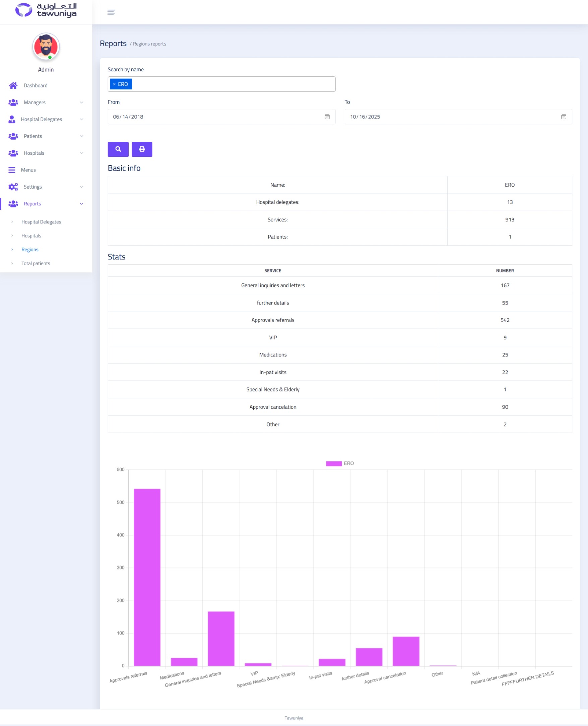Click the printer icon button
Screen dimensions: 588x726
click(x=142, y=149)
